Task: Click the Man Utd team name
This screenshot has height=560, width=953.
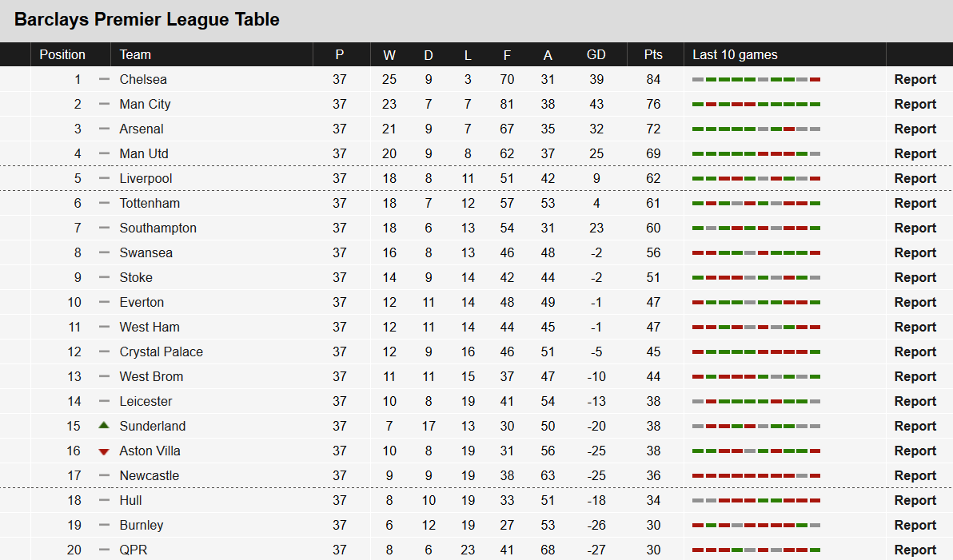Action: click(144, 153)
